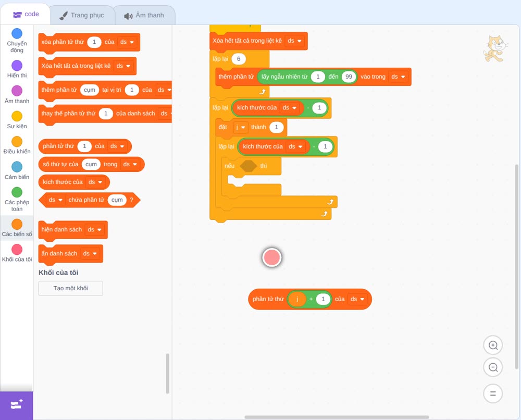Open the j variable dropdown in 'đặt' block
Screen dimensions: 521x420
(241, 127)
